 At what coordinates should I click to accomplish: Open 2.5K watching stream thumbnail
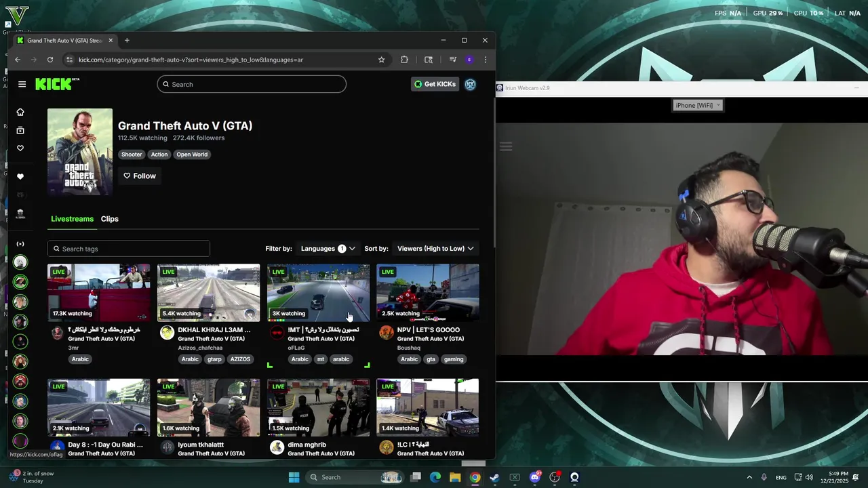[428, 293]
